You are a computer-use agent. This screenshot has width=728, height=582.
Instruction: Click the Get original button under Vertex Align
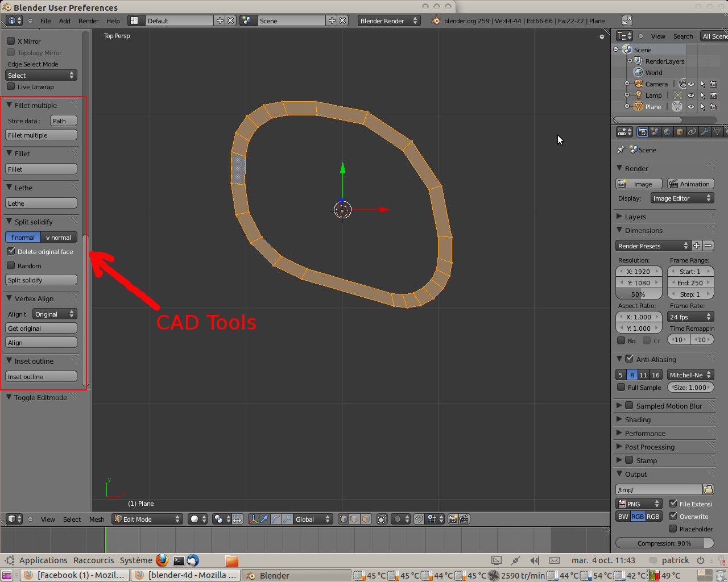40,328
